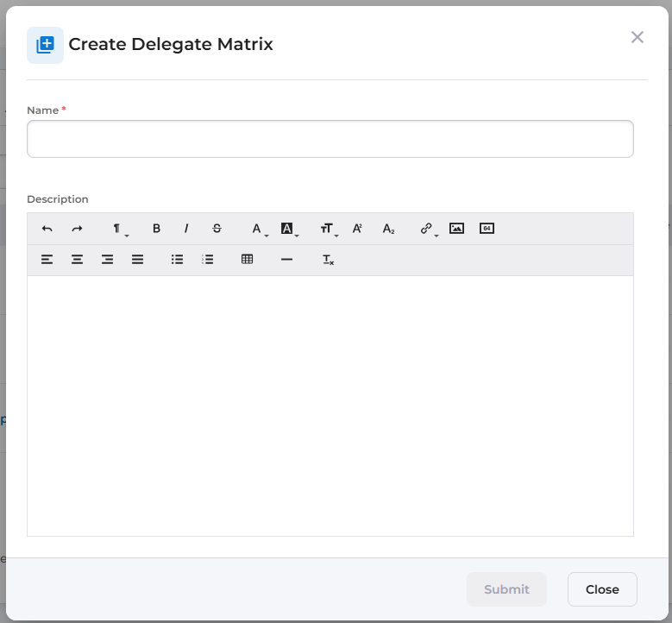
Task: Open the background highlight color dropdown
Action: (289, 229)
